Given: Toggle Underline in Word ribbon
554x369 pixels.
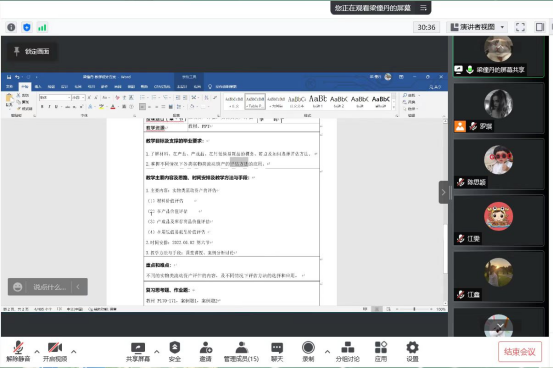Looking at the screenshot, I should 56,106.
